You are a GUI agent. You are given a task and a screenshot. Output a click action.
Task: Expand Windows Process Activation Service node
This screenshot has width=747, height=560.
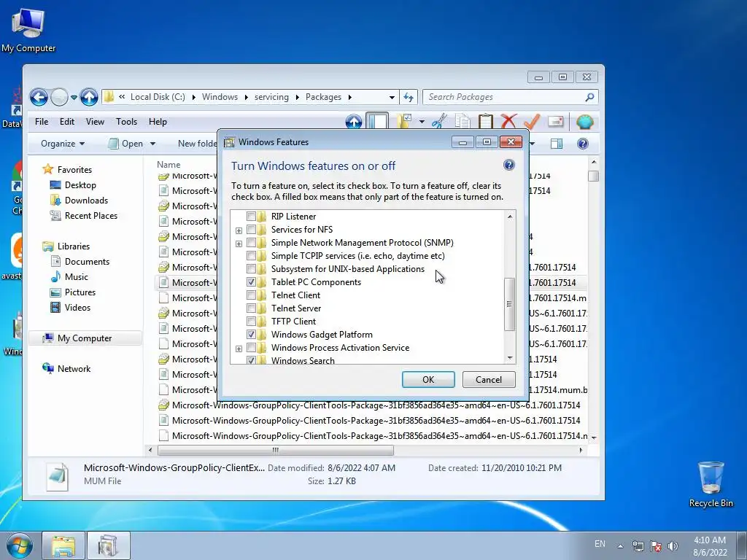(239, 349)
